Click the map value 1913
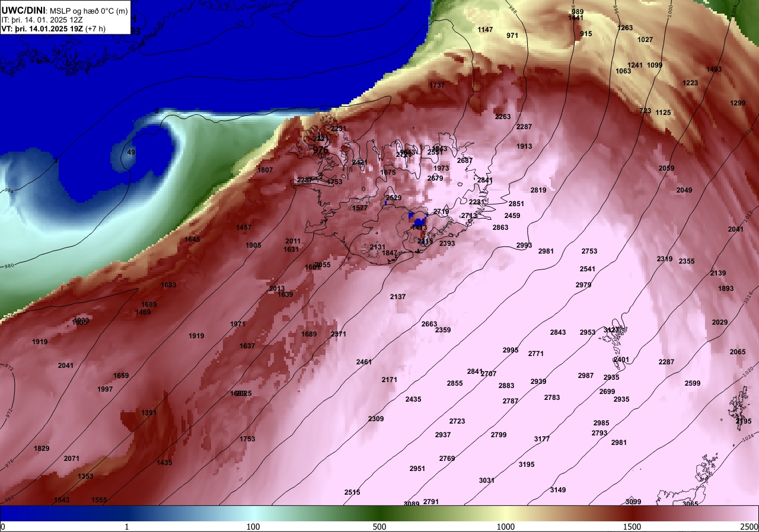759x532 pixels. [x=524, y=146]
